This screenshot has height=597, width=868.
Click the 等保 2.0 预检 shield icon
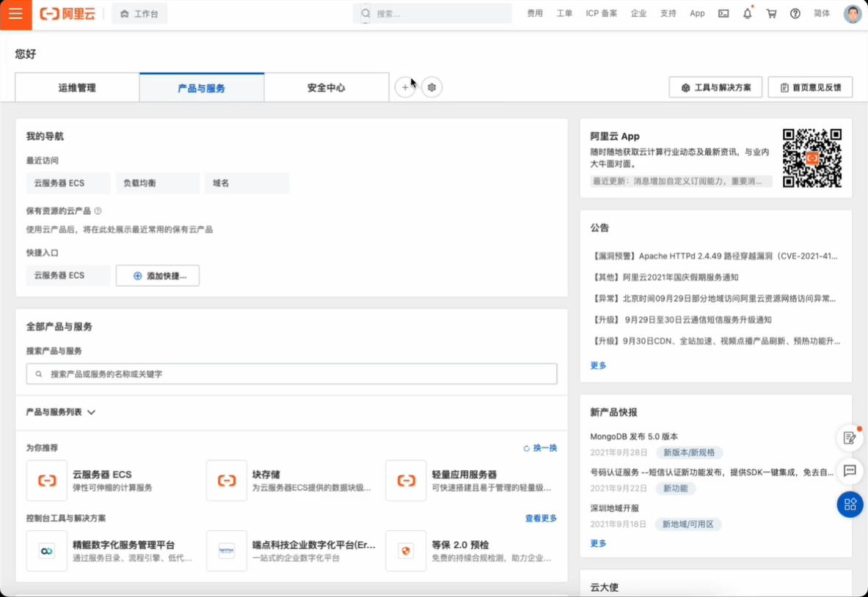pyautogui.click(x=406, y=551)
